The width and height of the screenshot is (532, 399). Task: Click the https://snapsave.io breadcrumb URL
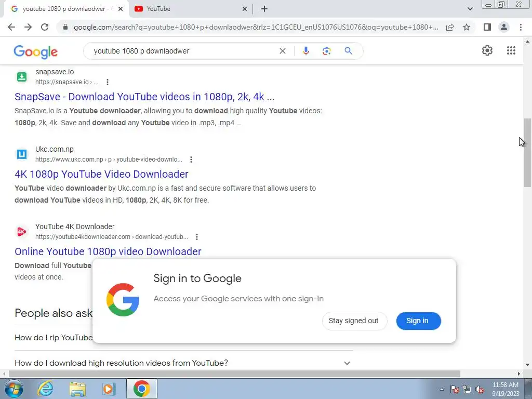point(67,82)
